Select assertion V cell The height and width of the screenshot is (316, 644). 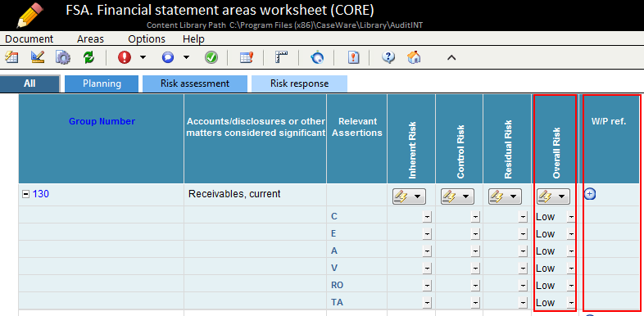[x=356, y=267]
